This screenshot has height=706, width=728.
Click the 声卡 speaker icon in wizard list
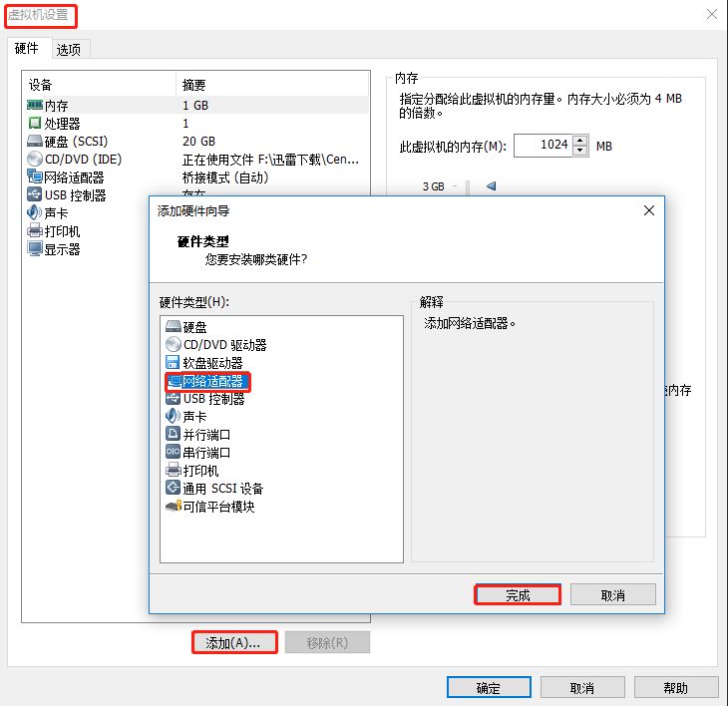pos(173,416)
